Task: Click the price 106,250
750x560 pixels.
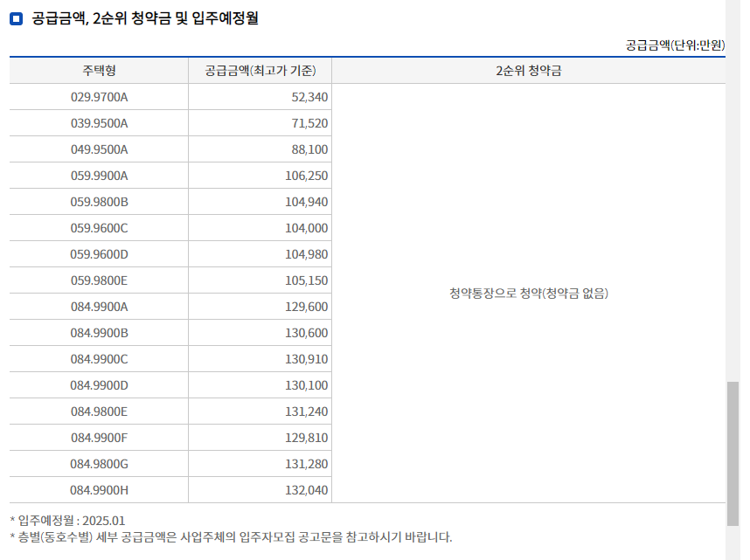Action: tap(307, 176)
